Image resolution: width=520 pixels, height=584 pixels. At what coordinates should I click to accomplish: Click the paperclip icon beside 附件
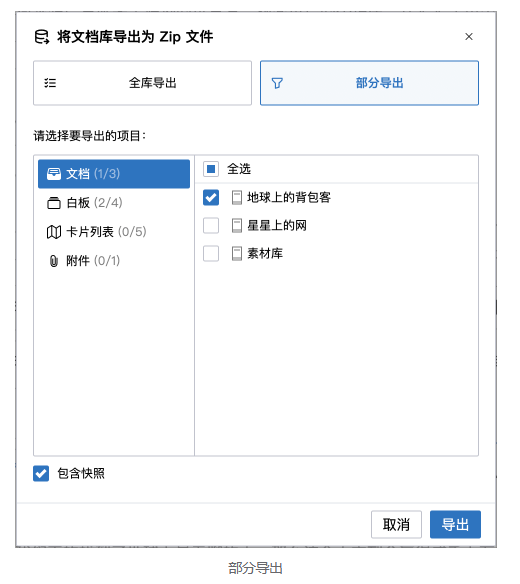54,261
